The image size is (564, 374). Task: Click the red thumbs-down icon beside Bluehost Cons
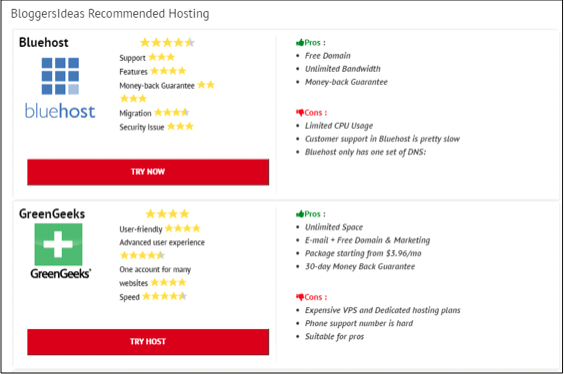click(300, 113)
